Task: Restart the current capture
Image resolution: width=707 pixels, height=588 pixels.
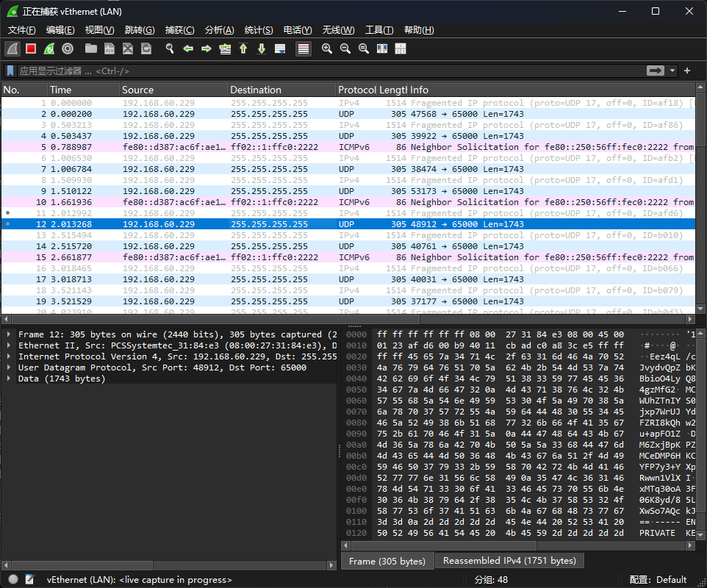Action: coord(49,49)
